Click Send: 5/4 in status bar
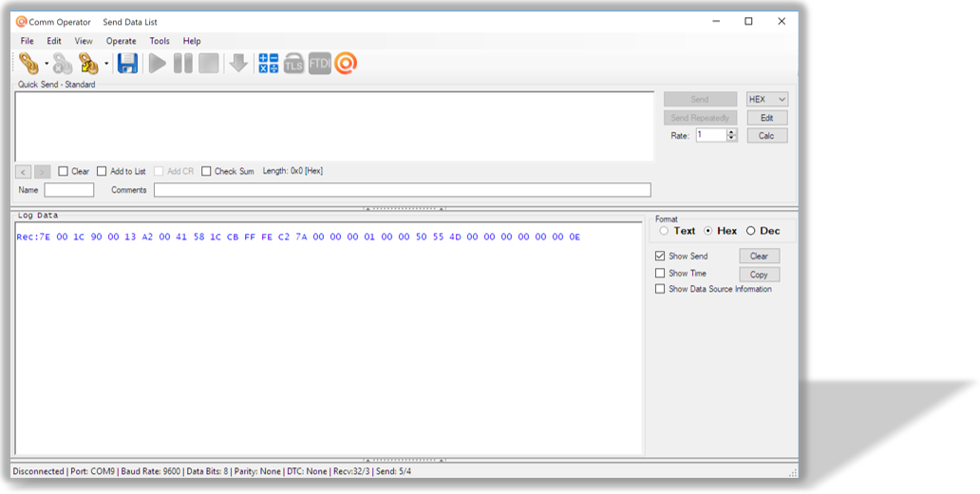 pos(394,471)
